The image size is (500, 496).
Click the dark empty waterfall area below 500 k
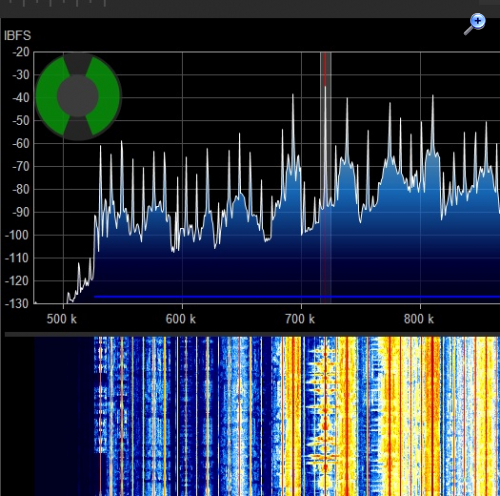63,417
